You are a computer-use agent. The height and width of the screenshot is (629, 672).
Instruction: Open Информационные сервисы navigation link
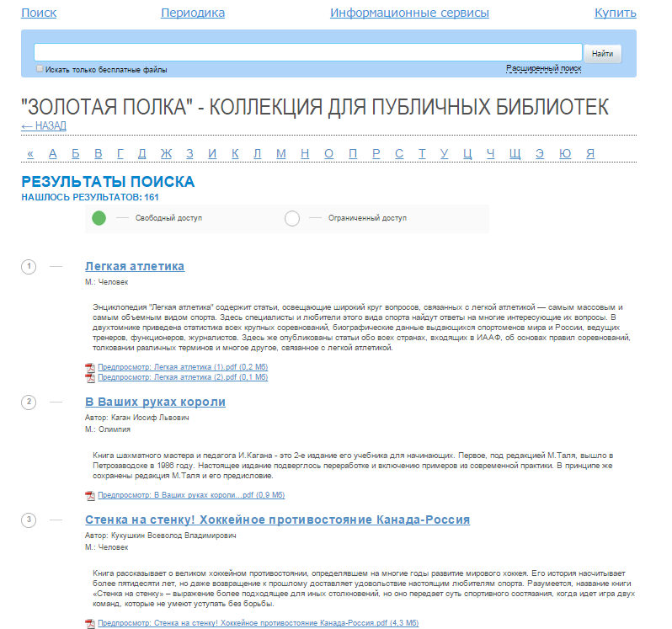409,13
